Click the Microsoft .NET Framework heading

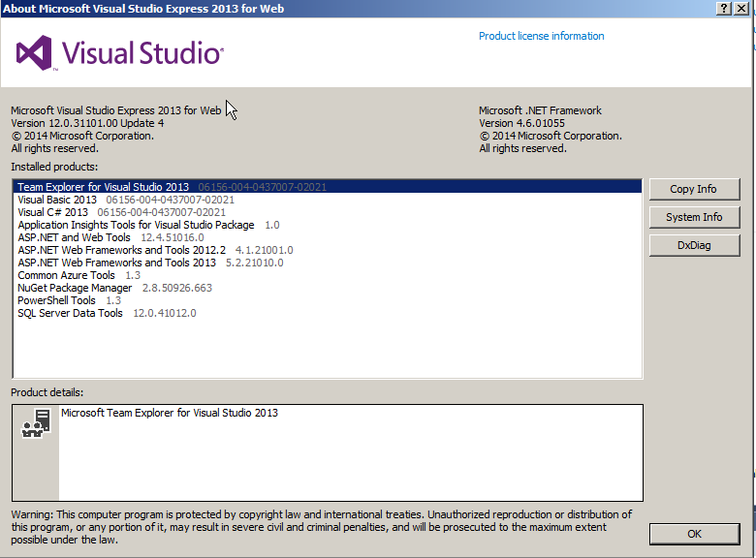(540, 110)
